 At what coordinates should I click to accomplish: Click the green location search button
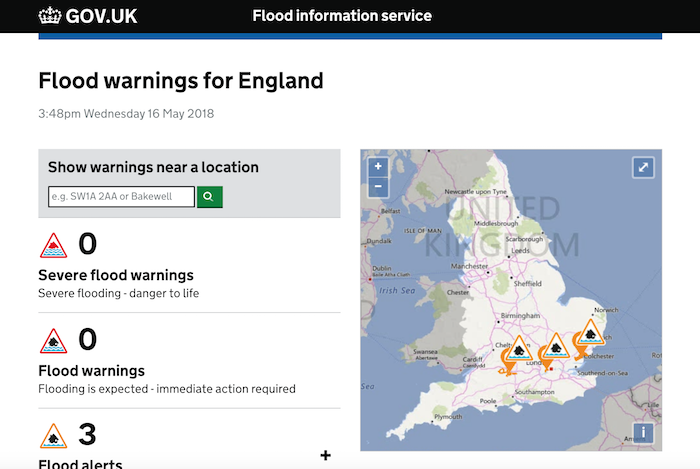click(x=209, y=197)
